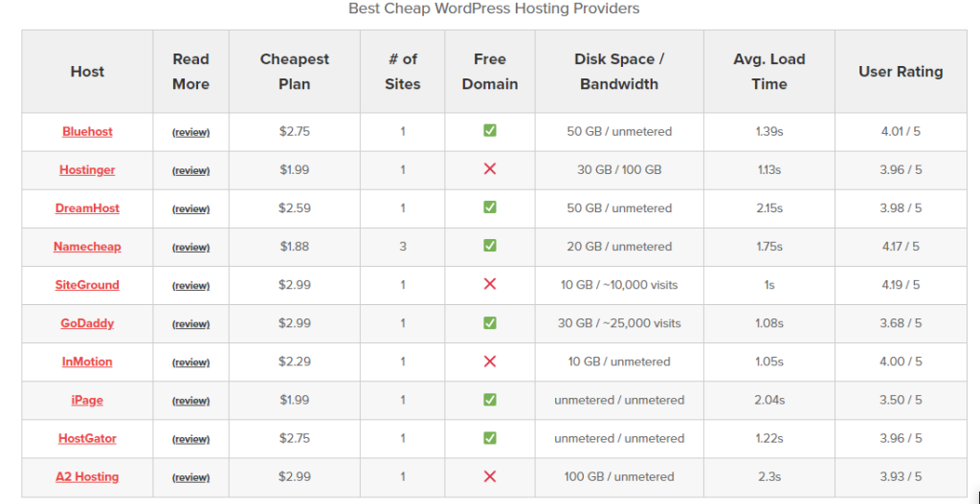980x504 pixels.
Task: Click the Disk Space / Bandwidth header
Action: 619,71
